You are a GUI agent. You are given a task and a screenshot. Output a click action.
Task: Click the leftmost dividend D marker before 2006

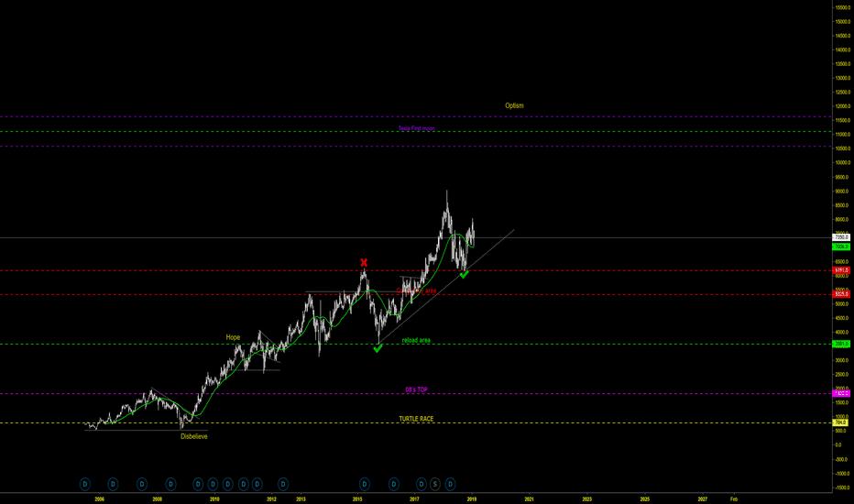pyautogui.click(x=85, y=484)
